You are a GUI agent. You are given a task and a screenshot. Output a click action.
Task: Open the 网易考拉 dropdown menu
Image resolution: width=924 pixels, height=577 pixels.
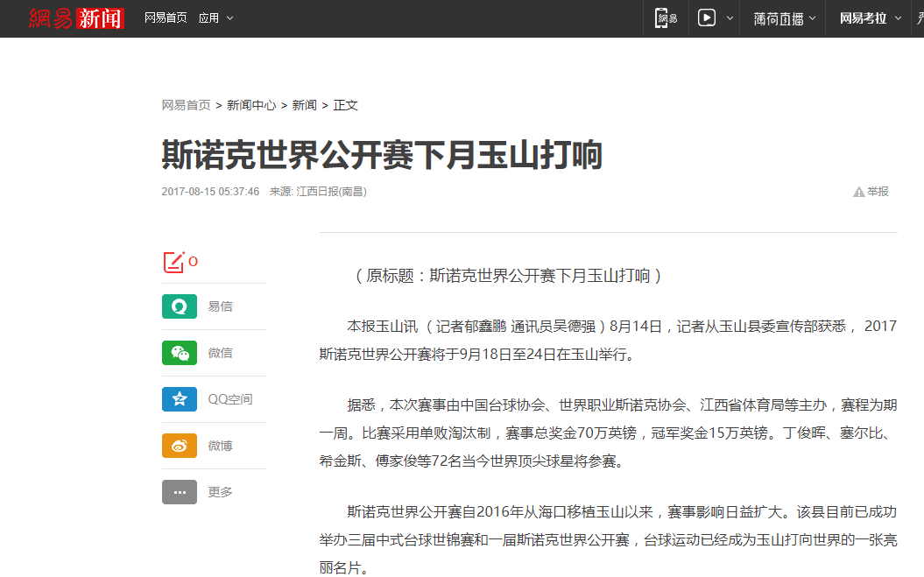point(871,18)
